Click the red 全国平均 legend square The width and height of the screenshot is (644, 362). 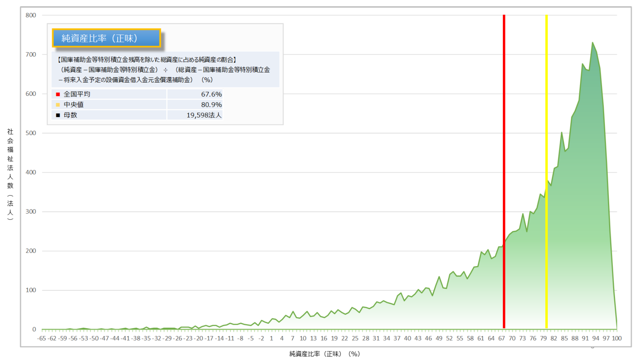tap(58, 95)
